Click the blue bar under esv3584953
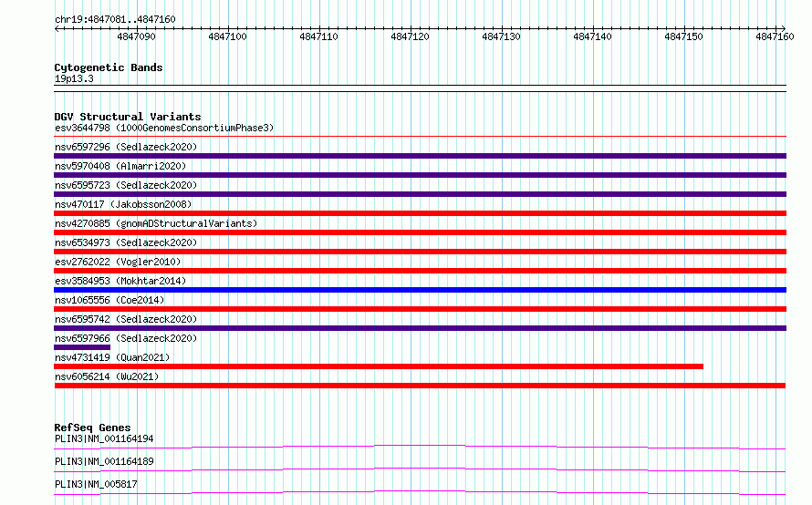Screen dimensions: 812x505 tap(420, 290)
